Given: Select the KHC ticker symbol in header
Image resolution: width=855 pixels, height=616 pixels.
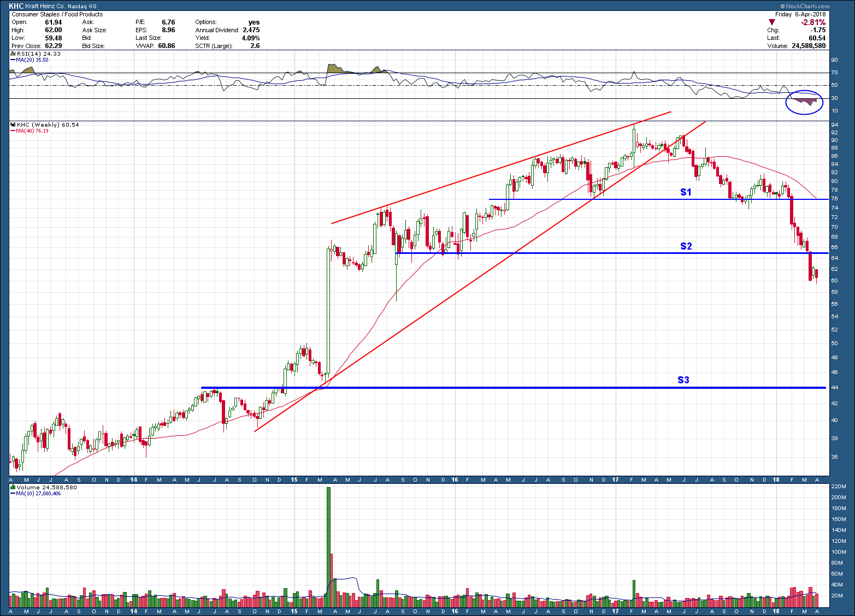Looking at the screenshot, I should (16, 7).
